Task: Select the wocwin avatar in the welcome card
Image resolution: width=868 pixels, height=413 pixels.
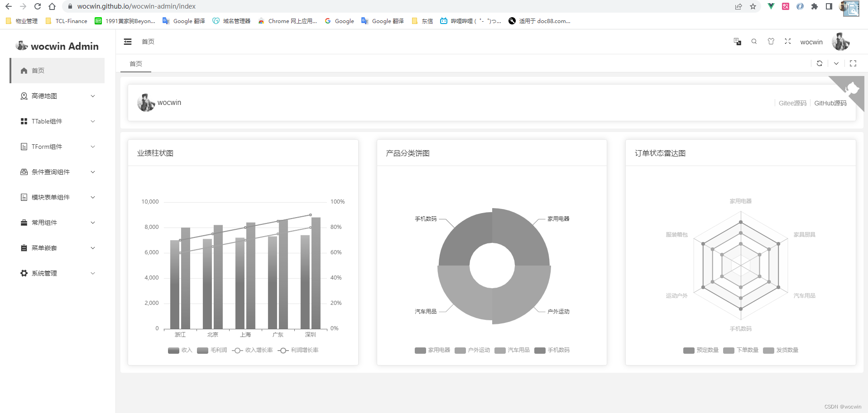Action: coord(146,103)
